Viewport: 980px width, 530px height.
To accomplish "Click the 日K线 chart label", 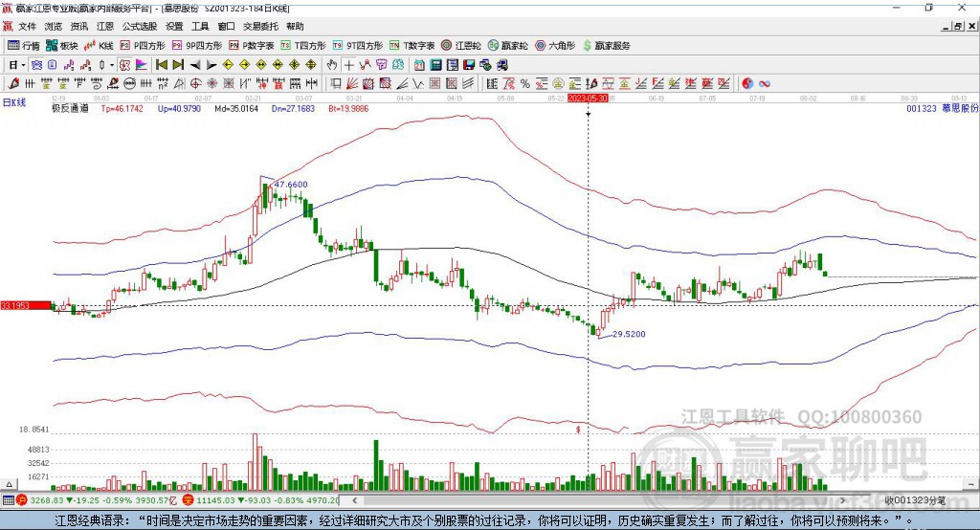I will (x=14, y=102).
